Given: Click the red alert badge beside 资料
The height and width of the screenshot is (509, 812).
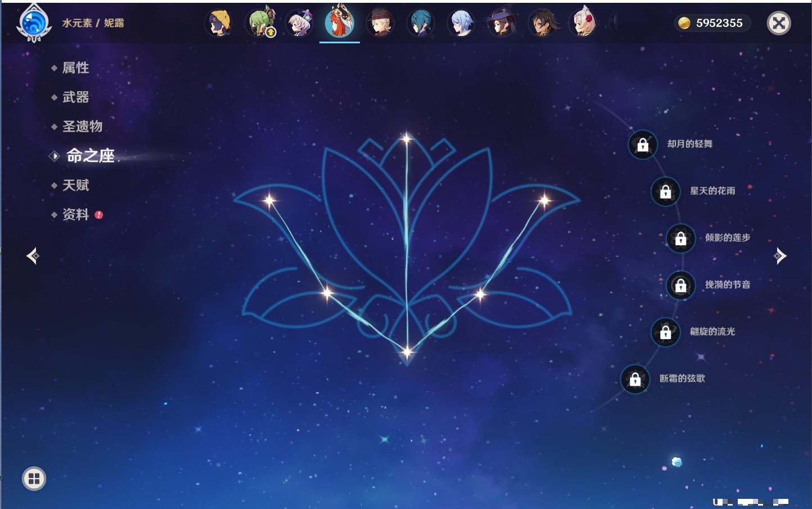Looking at the screenshot, I should (99, 215).
